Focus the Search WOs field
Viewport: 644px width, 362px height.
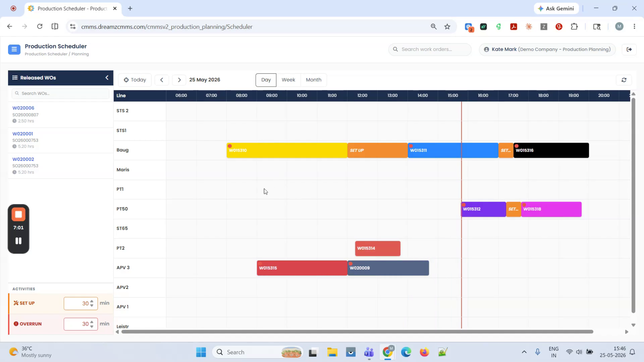click(x=60, y=93)
